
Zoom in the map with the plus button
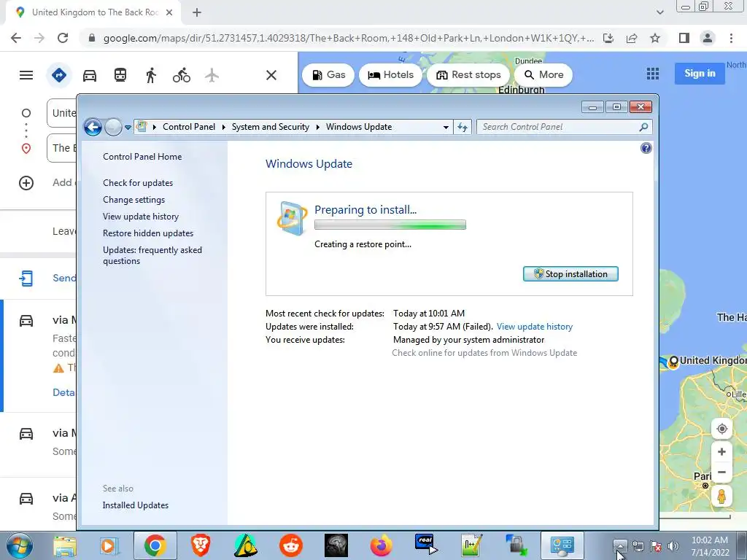[x=721, y=452]
